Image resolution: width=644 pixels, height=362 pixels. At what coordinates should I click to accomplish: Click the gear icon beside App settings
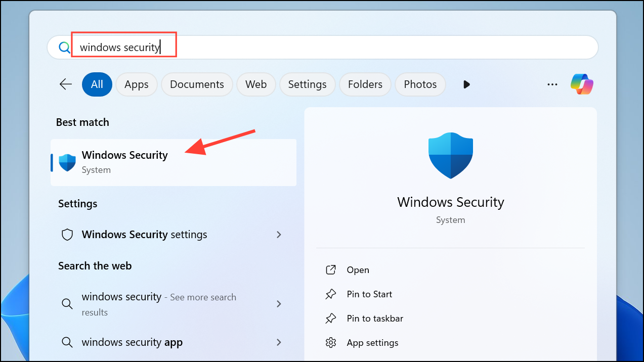(331, 343)
